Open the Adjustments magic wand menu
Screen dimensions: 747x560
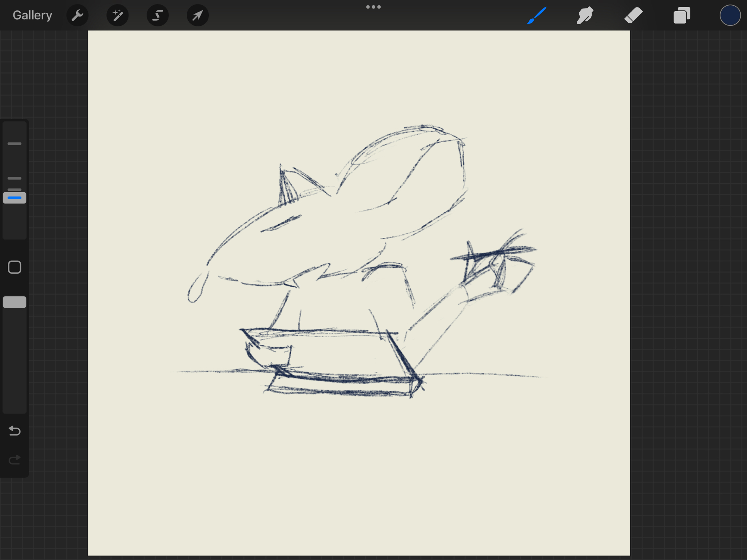pos(117,15)
